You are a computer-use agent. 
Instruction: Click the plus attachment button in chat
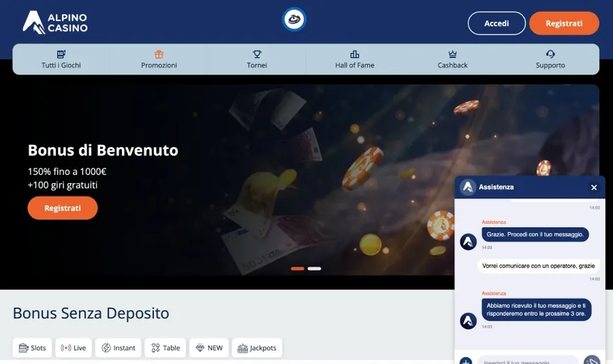[465, 361]
